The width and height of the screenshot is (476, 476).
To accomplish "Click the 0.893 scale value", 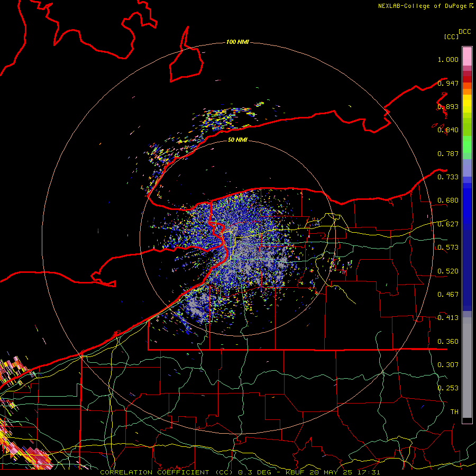I will (448, 106).
